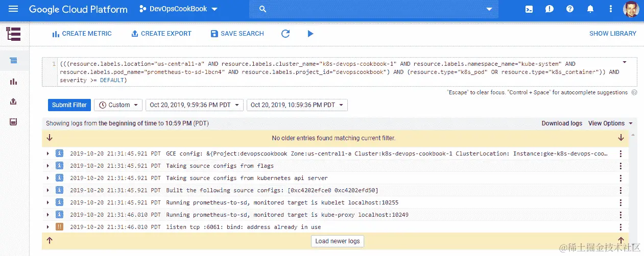Screen dimensions: 644x256
Task: Click Download logs
Action: 562,123
